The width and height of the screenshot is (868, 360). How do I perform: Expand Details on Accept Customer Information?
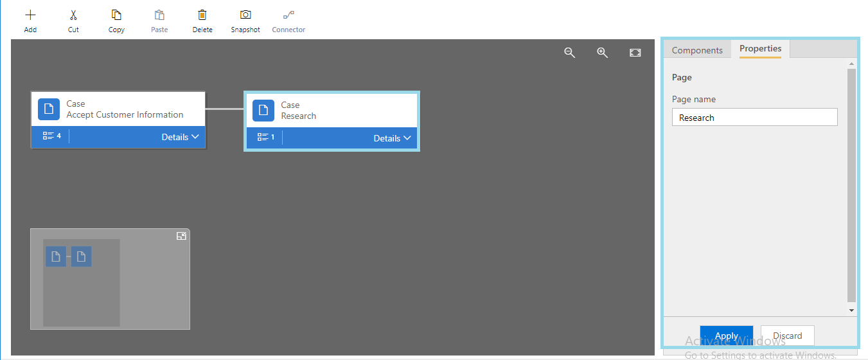pos(180,137)
